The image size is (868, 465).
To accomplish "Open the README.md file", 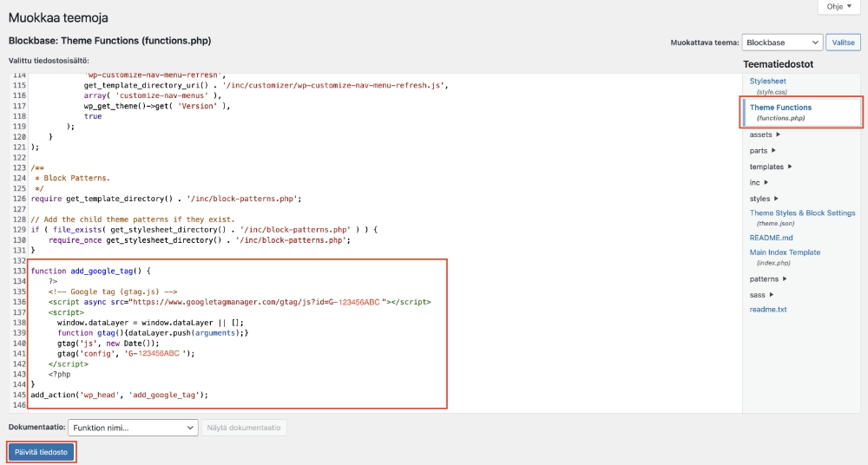I will point(771,238).
